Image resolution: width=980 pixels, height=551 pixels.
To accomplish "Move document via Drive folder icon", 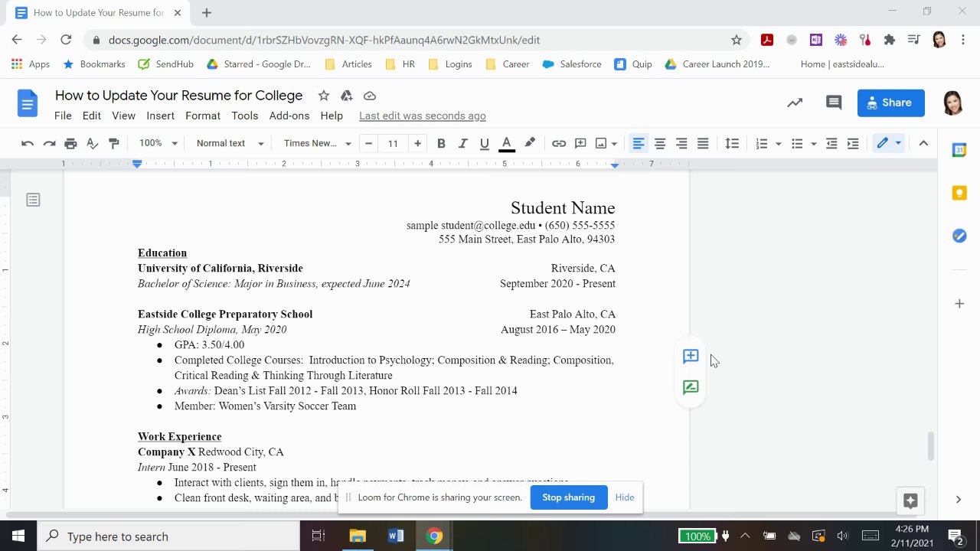I will click(347, 96).
